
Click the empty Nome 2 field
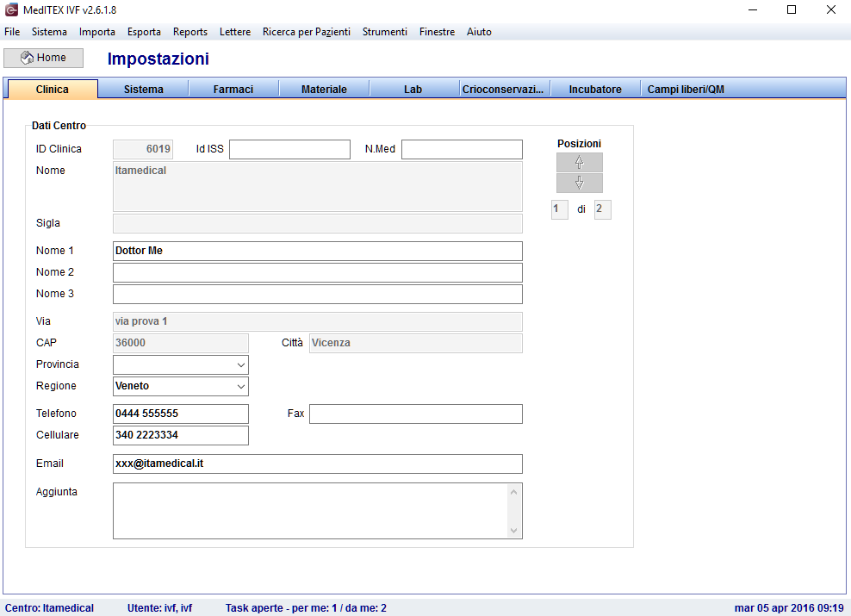point(318,272)
